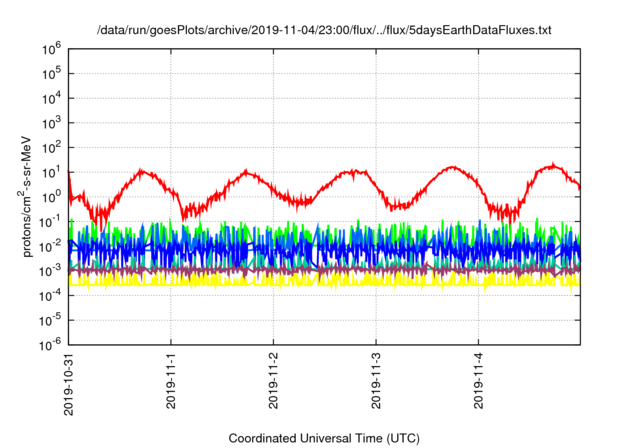Screen dimensions: 640x448
Task: Click the 10^-3 y-axis tick label
Action: pos(51,271)
